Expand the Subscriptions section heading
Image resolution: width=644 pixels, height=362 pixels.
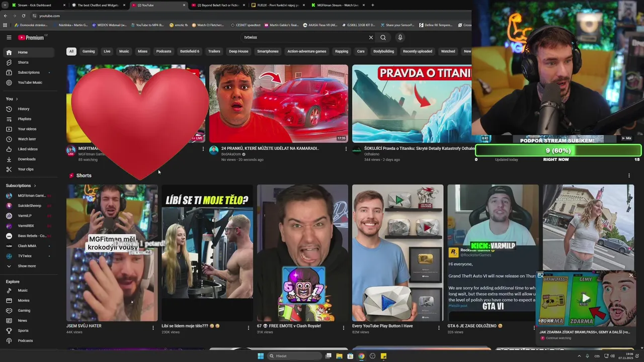21,186
